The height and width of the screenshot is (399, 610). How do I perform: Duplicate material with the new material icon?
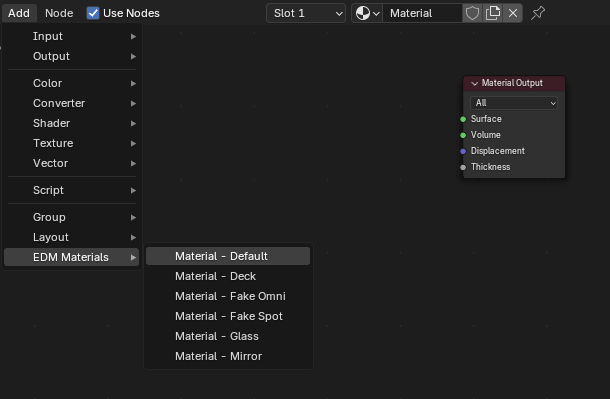click(493, 13)
